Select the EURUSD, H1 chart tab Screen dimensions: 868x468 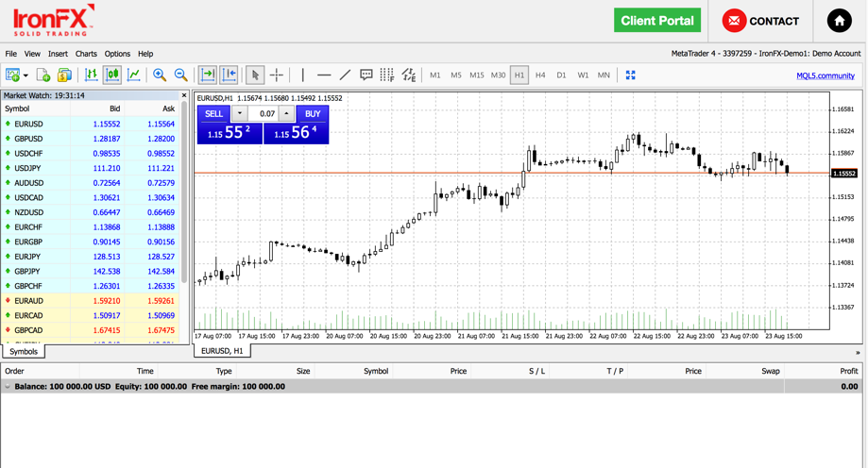(x=222, y=351)
